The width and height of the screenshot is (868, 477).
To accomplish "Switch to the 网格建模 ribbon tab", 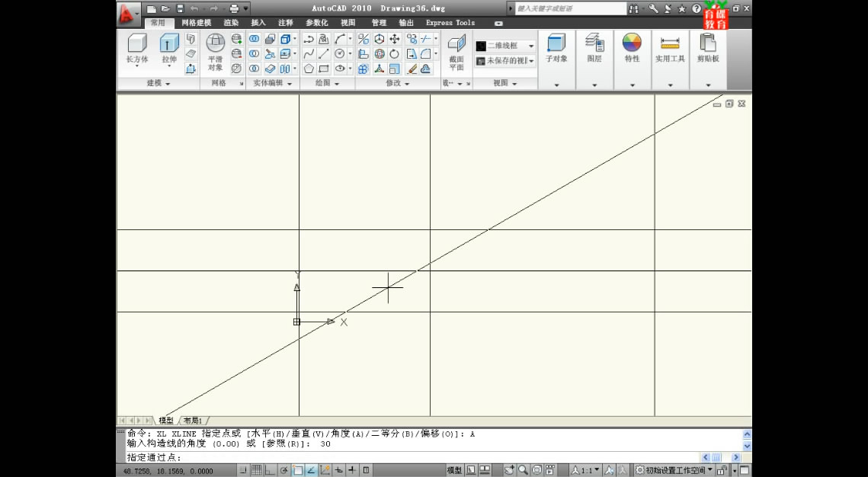I will pos(197,23).
